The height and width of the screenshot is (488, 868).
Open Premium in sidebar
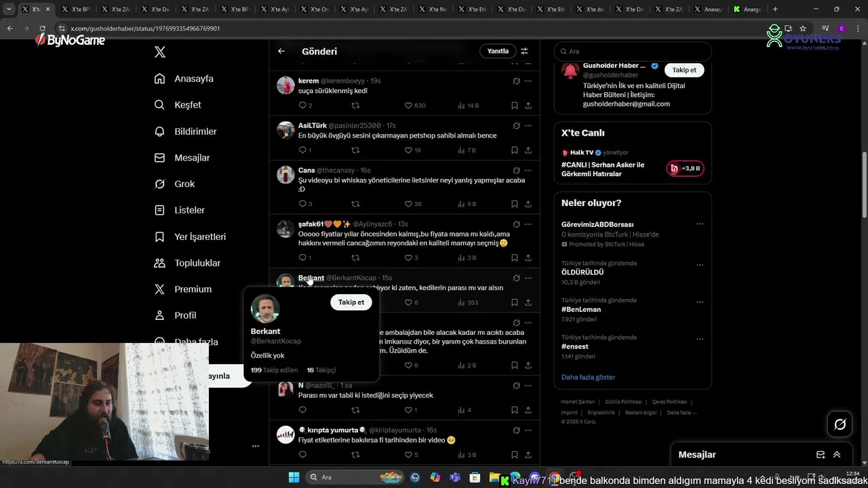point(183,289)
